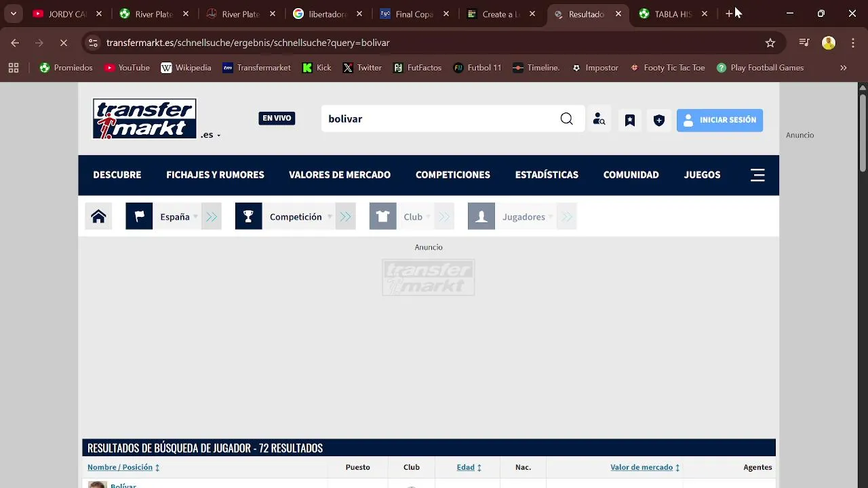Sort by Valor de mercado column
The image size is (868, 488).
click(x=645, y=467)
